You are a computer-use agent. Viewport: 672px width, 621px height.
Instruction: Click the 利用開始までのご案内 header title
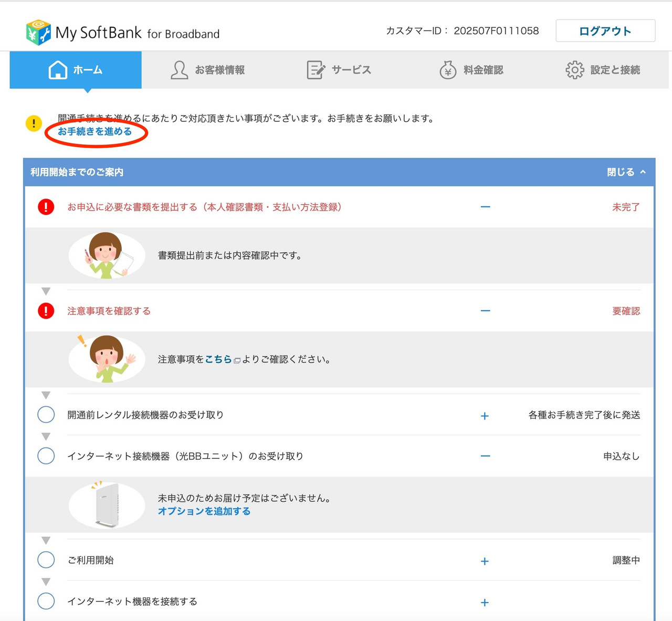[x=77, y=172]
